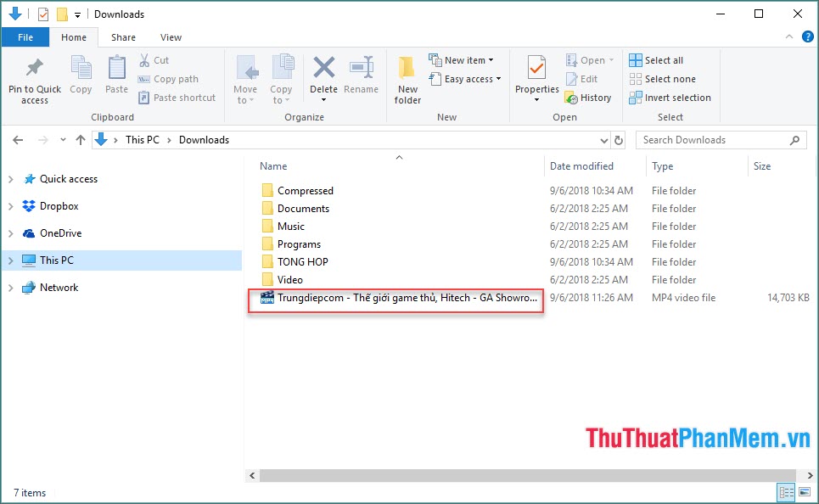Click the Pin to Quick access icon
The height and width of the screenshot is (504, 819).
[x=34, y=76]
